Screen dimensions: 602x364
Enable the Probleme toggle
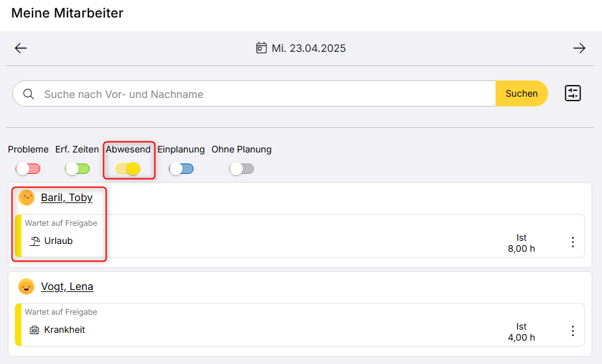(x=28, y=169)
